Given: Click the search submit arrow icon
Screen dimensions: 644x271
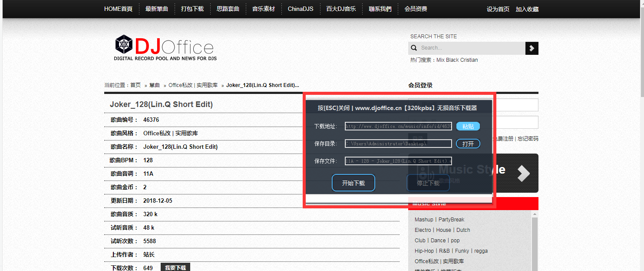Looking at the screenshot, I should (x=532, y=48).
